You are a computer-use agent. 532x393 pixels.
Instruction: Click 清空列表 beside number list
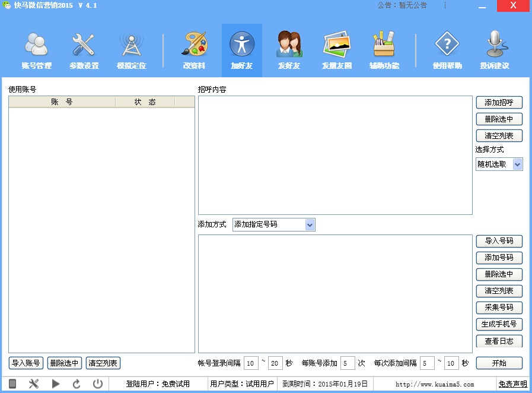coord(499,291)
